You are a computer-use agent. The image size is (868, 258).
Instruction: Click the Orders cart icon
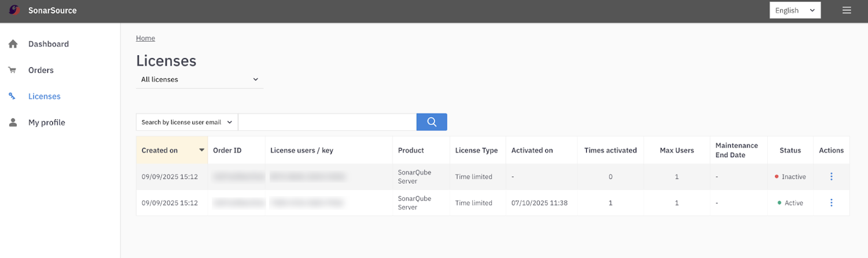(x=12, y=70)
